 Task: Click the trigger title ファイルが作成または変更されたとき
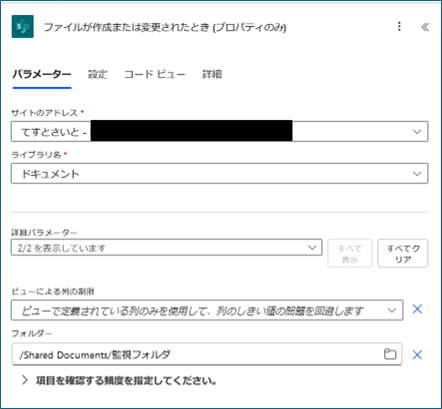[x=165, y=27]
